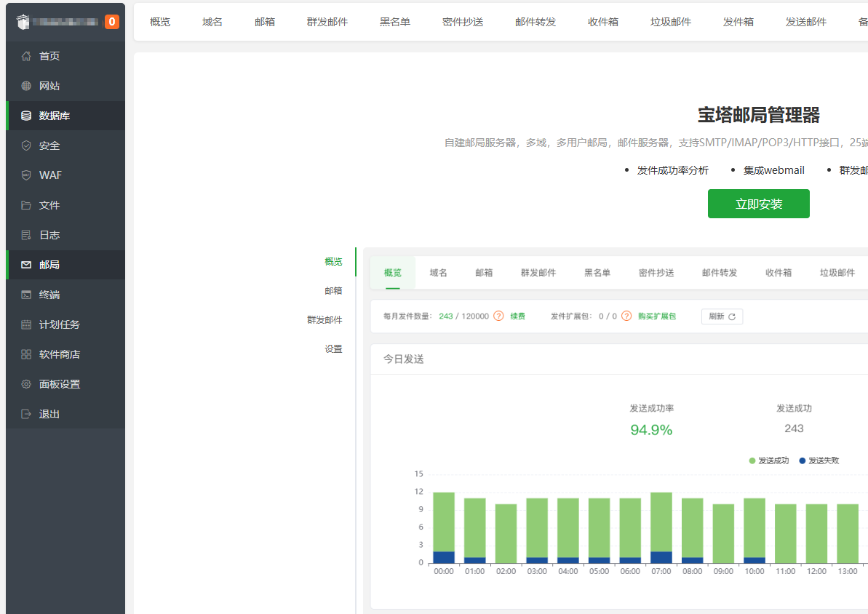Image resolution: width=868 pixels, height=614 pixels.
Task: Open the 软件商店 grid icon
Action: click(x=26, y=354)
